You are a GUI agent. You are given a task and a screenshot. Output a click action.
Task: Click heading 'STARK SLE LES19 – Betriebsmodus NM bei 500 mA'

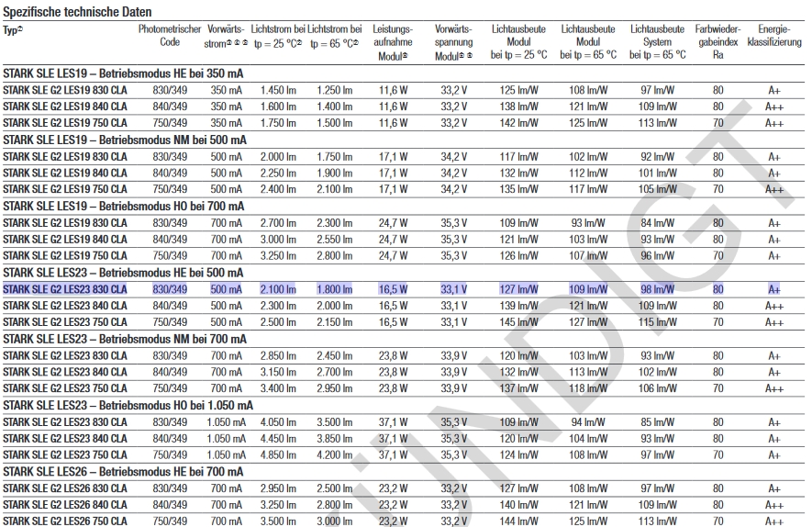[x=124, y=140]
